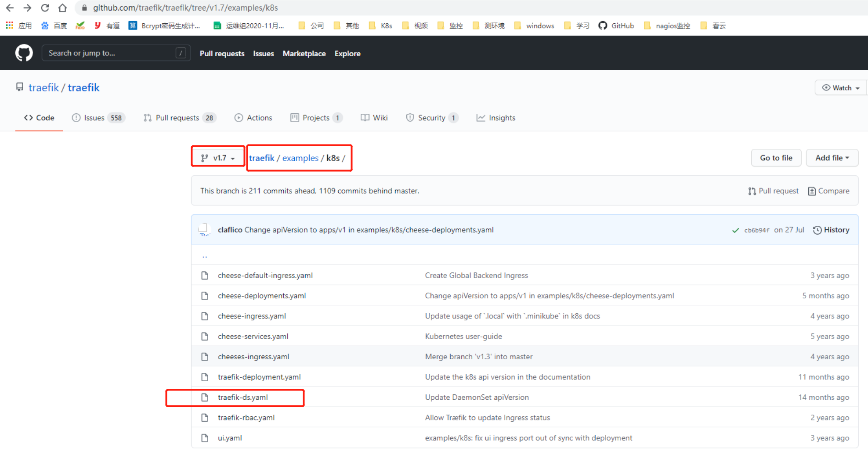Open the Projects tab
Screen dimensions: 868x459
coord(316,118)
